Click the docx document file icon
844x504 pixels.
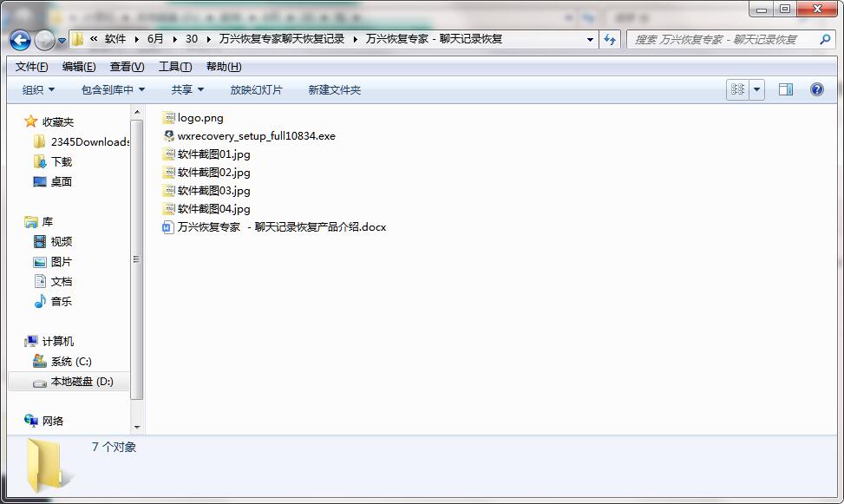[168, 227]
